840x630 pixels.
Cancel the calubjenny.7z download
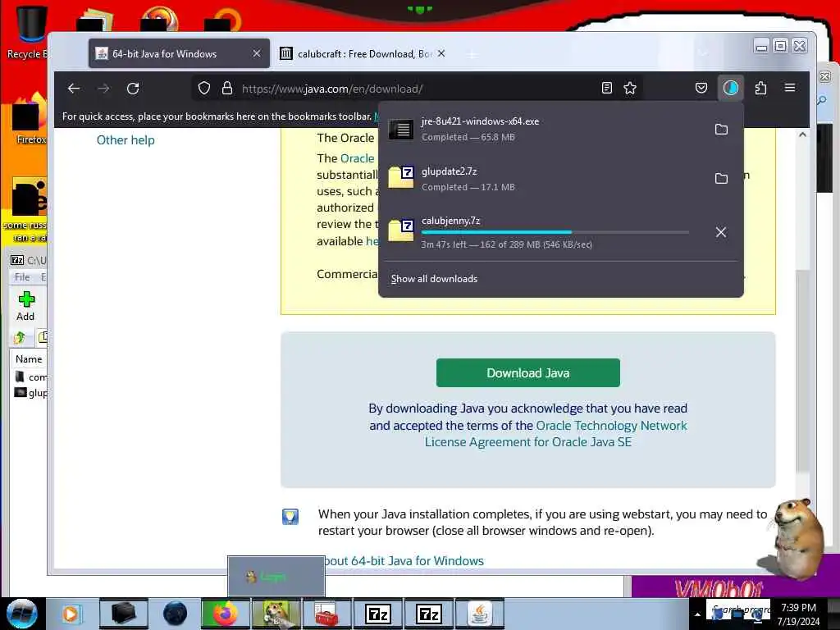tap(721, 232)
